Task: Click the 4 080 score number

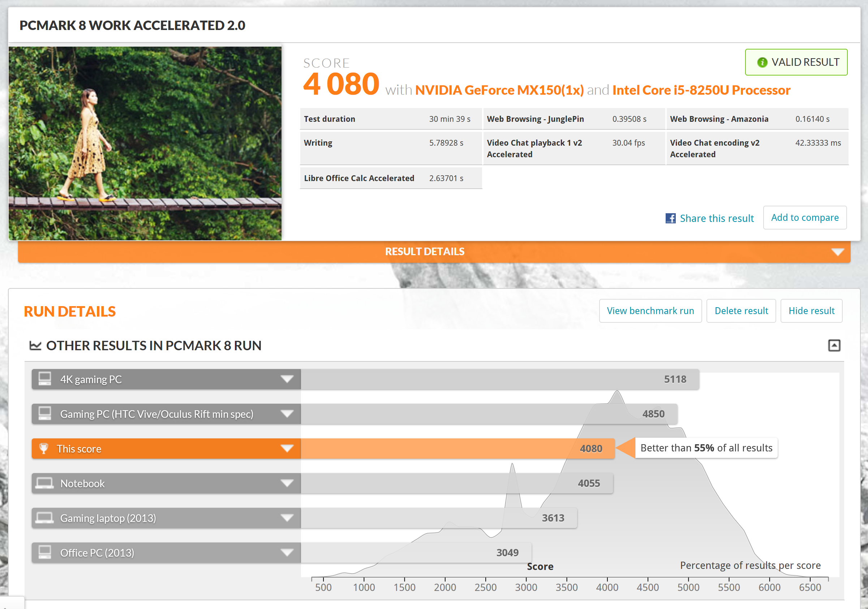Action: click(x=341, y=84)
